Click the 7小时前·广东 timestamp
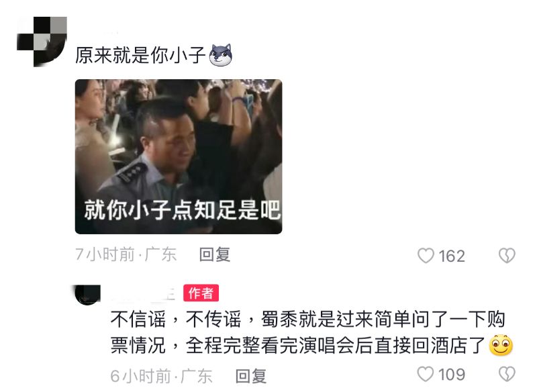The image size is (537, 392). [x=126, y=254]
